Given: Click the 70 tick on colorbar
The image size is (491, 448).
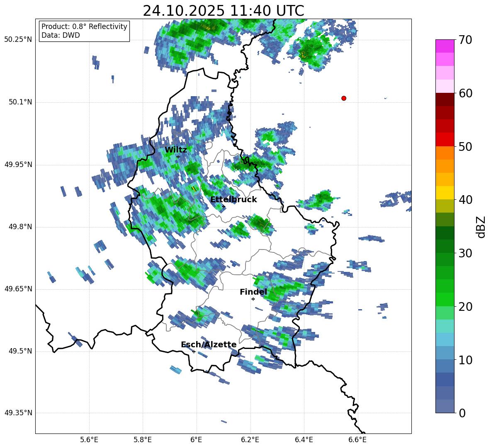Looking at the screenshot, I should pos(465,40).
